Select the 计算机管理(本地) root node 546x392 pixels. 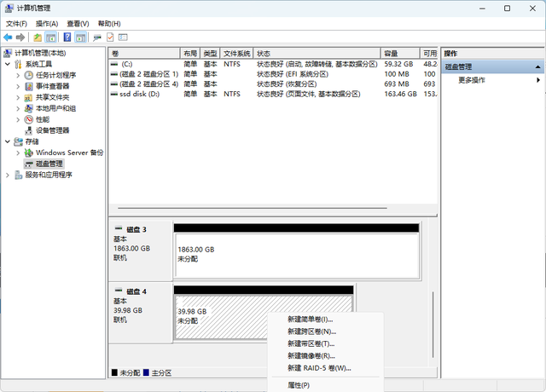pos(40,53)
